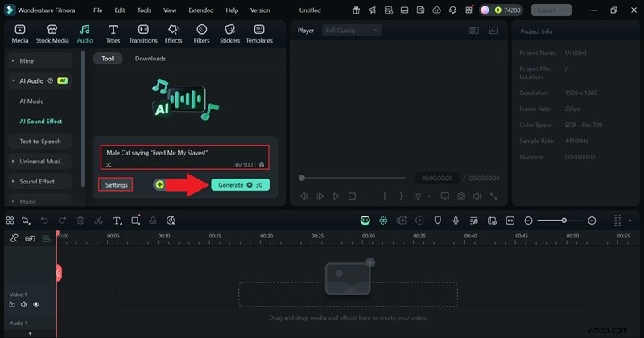Switch to the Downloads tab
The image size is (644, 338).
pos(150,59)
